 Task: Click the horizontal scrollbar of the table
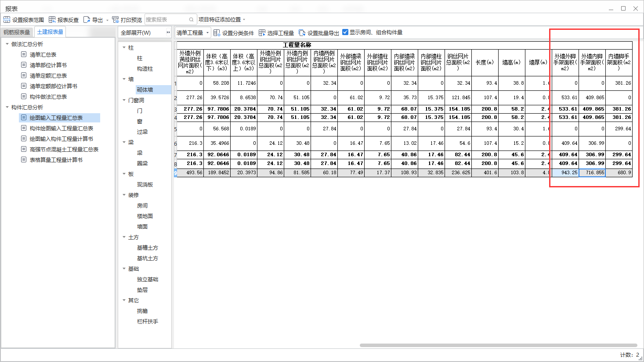(x=498, y=345)
